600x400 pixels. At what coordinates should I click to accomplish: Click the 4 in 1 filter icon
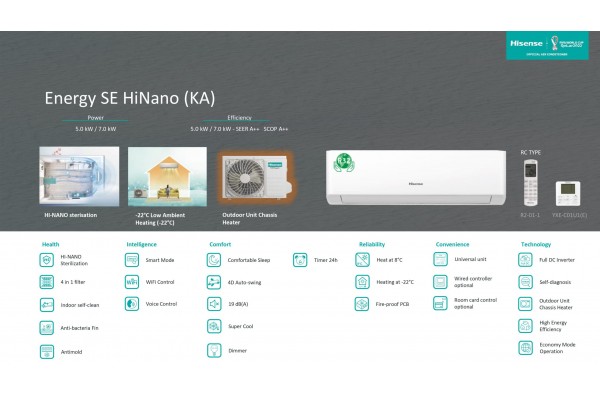coord(47,282)
